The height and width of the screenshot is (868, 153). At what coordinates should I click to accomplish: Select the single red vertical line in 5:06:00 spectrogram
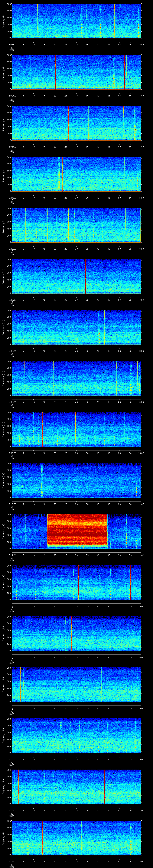tap(86, 276)
